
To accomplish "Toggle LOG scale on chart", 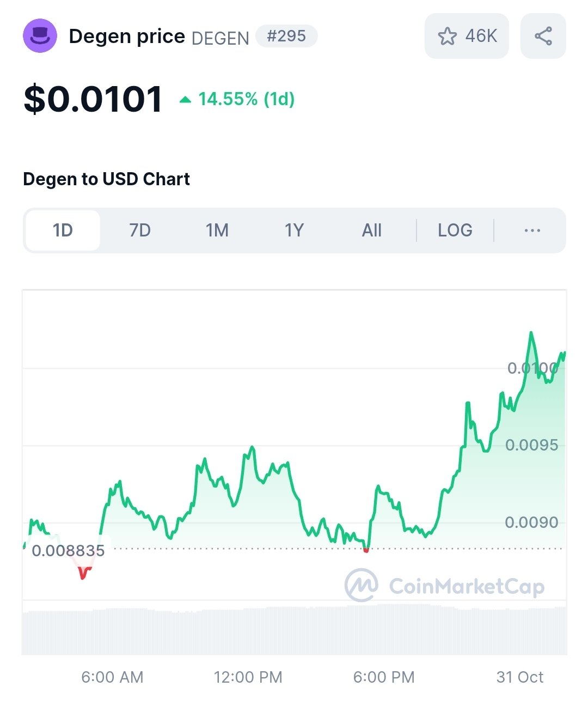I will click(455, 230).
